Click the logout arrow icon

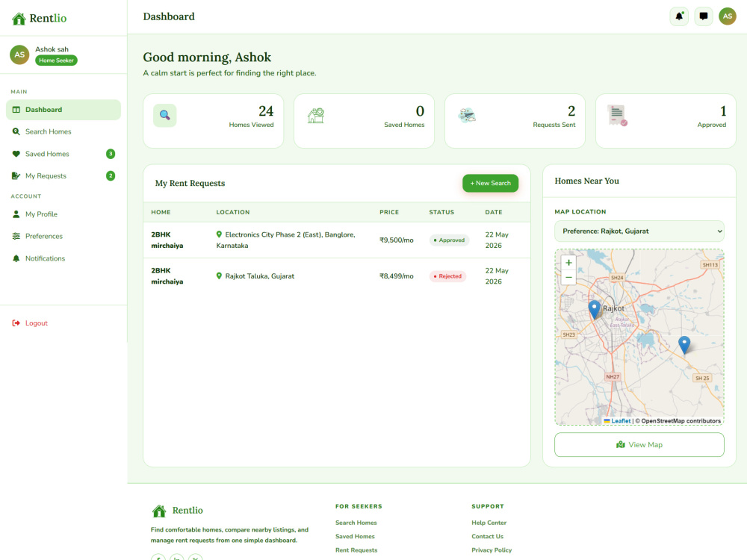pyautogui.click(x=16, y=323)
